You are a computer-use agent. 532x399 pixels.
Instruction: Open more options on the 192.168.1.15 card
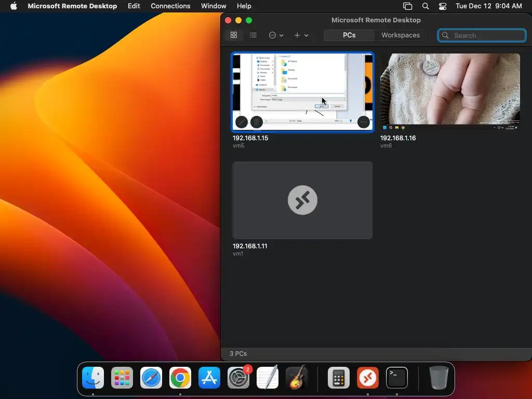click(363, 122)
